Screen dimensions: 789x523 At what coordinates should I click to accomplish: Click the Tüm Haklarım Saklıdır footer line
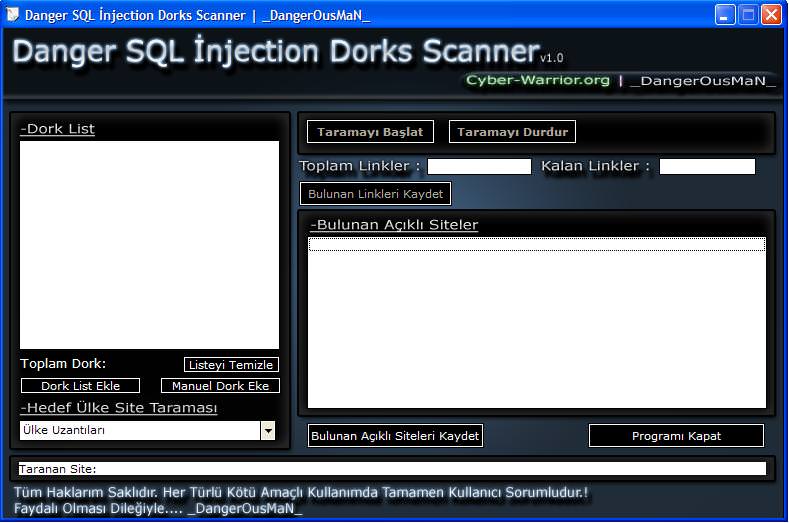click(x=300, y=492)
